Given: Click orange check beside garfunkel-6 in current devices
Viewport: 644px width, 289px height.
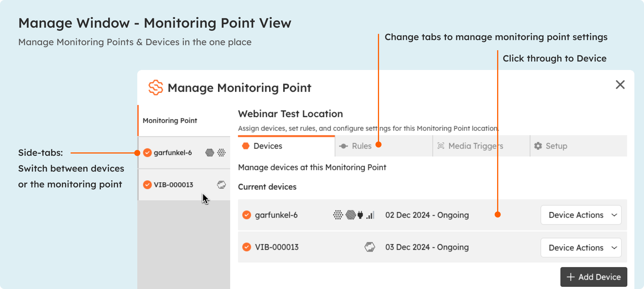Looking at the screenshot, I should click(x=247, y=215).
